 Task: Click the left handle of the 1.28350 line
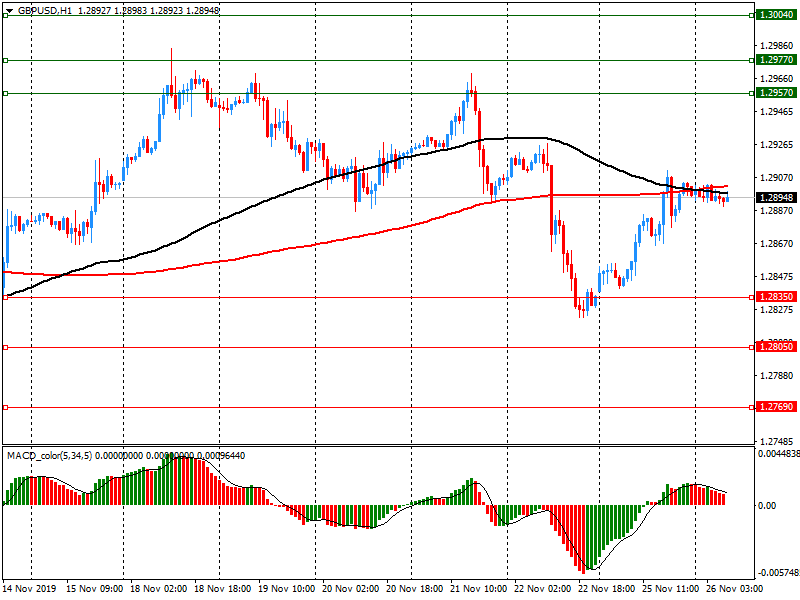point(6,297)
